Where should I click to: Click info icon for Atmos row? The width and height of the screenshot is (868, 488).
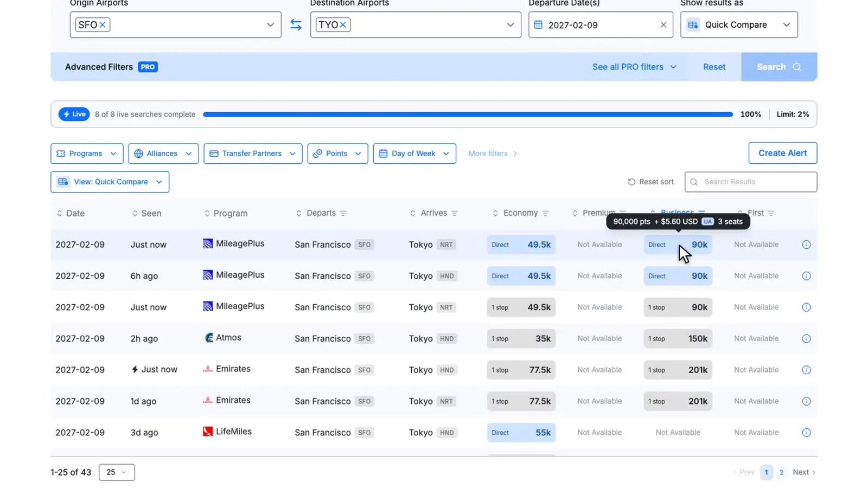[806, 338]
